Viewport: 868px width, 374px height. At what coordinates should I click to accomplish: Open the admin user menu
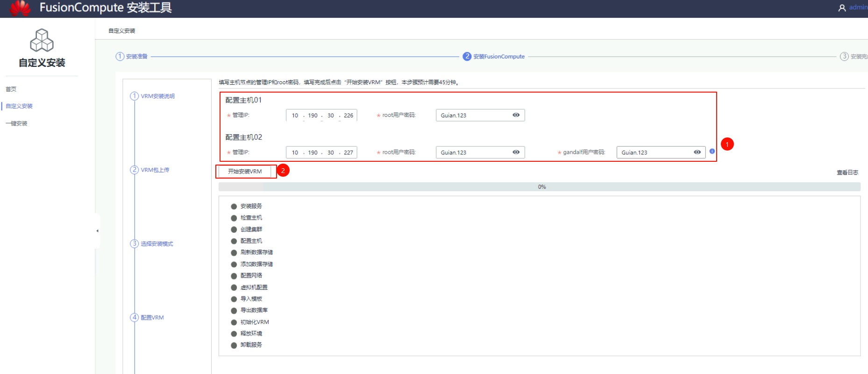click(858, 8)
